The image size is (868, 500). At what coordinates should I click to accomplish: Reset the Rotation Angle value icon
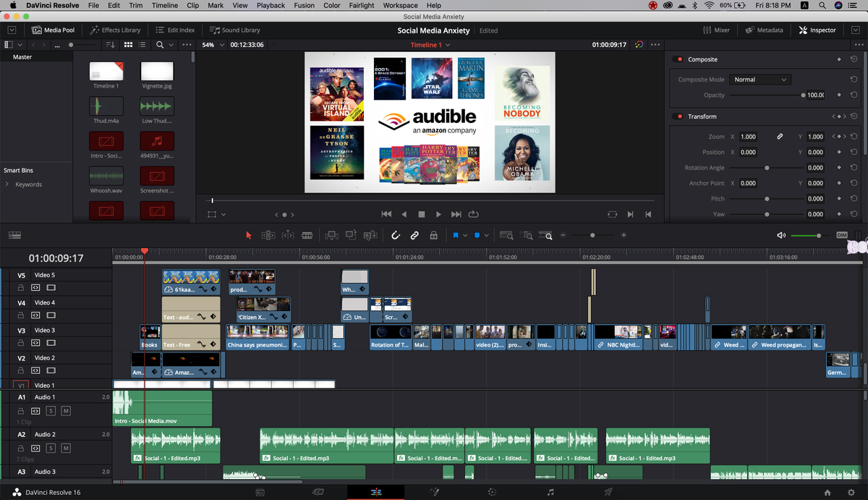pyautogui.click(x=854, y=167)
